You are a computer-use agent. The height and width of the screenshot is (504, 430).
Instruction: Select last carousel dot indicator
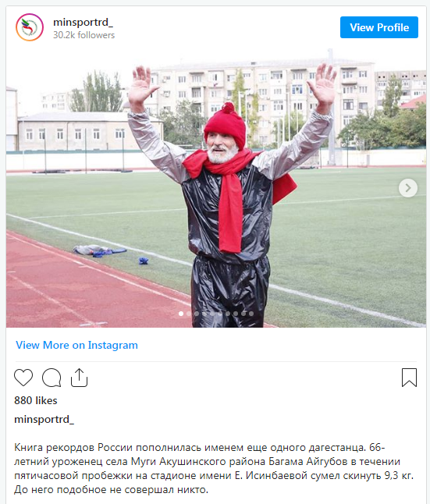coord(251,314)
